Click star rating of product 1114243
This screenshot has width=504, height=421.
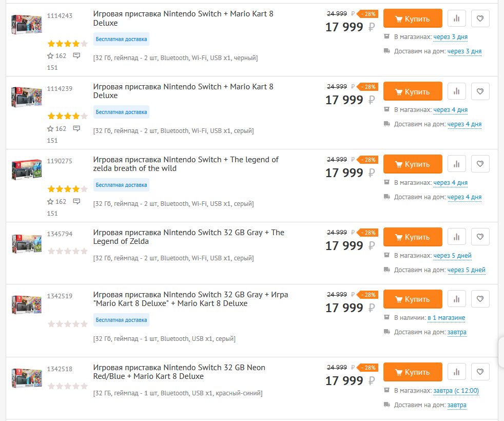pos(68,44)
